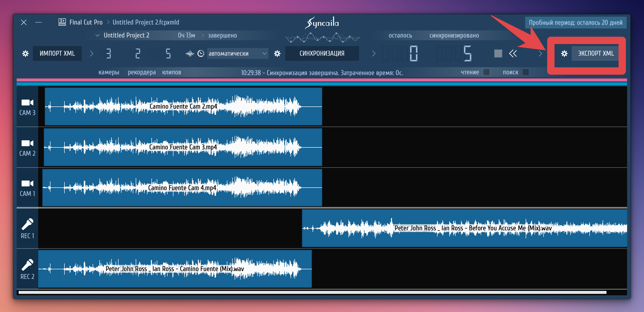This screenshot has height=312, width=644.
Task: Open the export XML settings gear
Action: tap(564, 53)
